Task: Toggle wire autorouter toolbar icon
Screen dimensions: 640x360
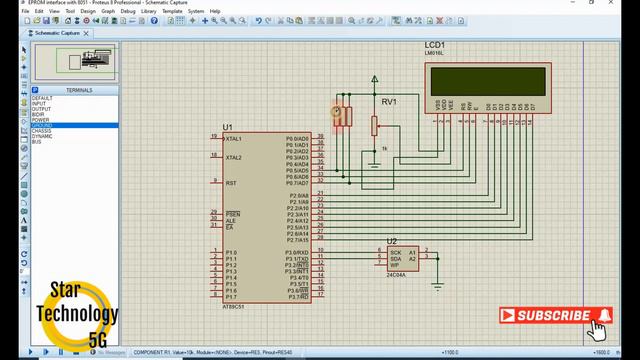Action: coord(396,21)
